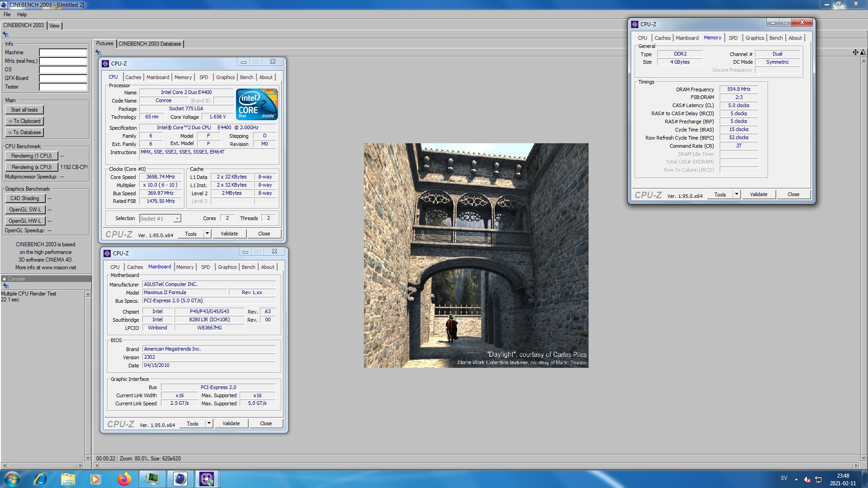Click the MHz (real freq.) input field
The image size is (868, 488).
(x=63, y=61)
